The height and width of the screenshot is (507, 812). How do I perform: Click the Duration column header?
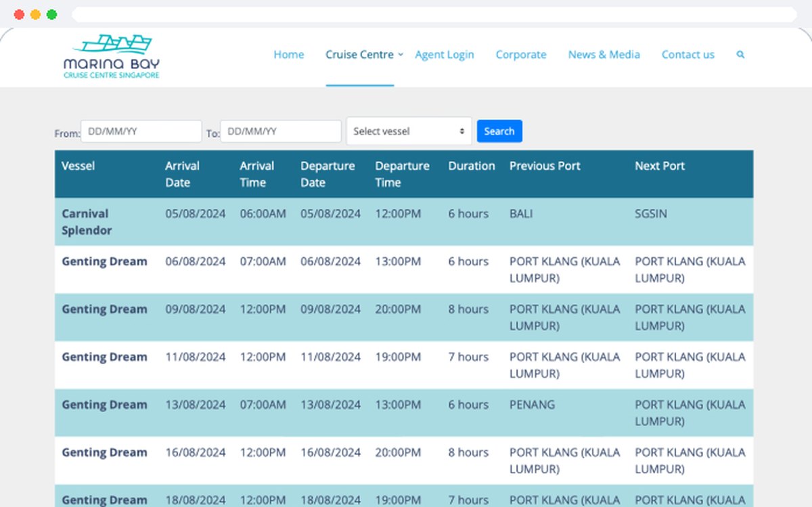coord(472,166)
